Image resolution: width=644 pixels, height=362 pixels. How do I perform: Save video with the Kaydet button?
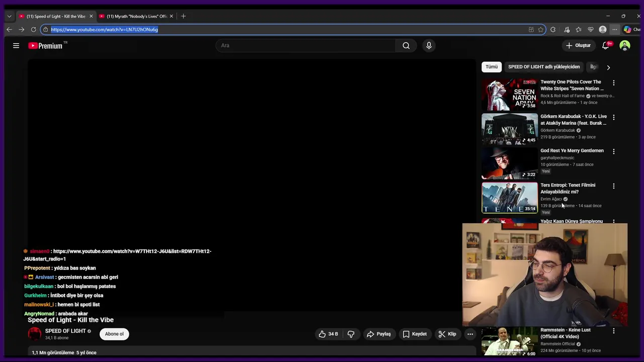pyautogui.click(x=415, y=334)
